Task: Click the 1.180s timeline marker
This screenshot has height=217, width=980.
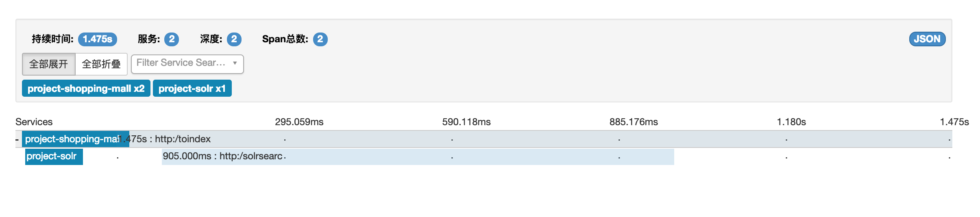Action: pyautogui.click(x=791, y=122)
